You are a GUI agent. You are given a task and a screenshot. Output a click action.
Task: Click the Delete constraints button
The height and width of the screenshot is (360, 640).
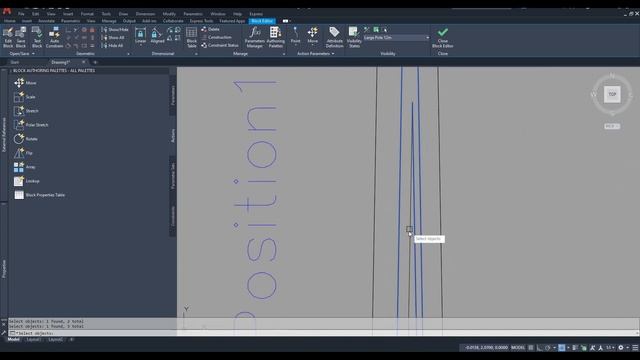tap(211, 29)
